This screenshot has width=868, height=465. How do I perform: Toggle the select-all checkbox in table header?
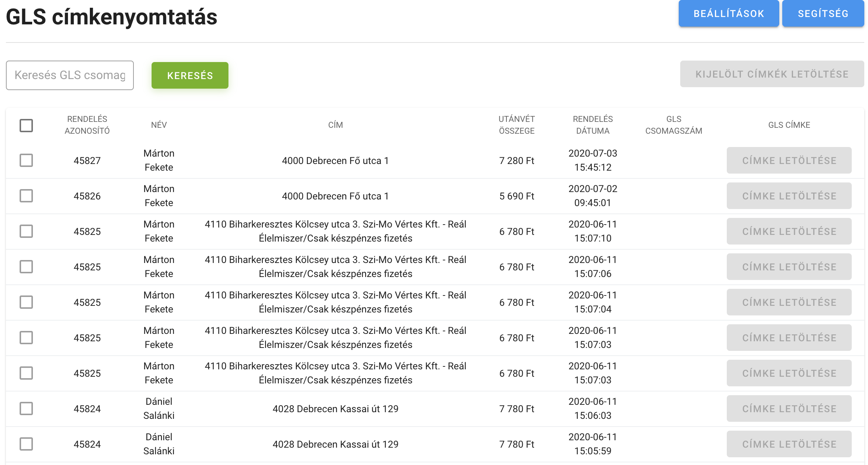tap(26, 125)
